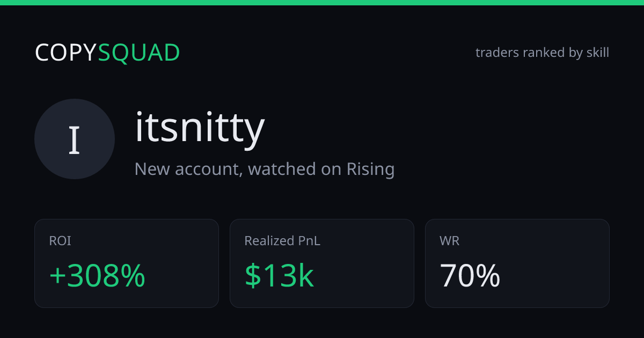Open the itsnitty trader profile name
The width and height of the screenshot is (644, 338).
(x=200, y=128)
